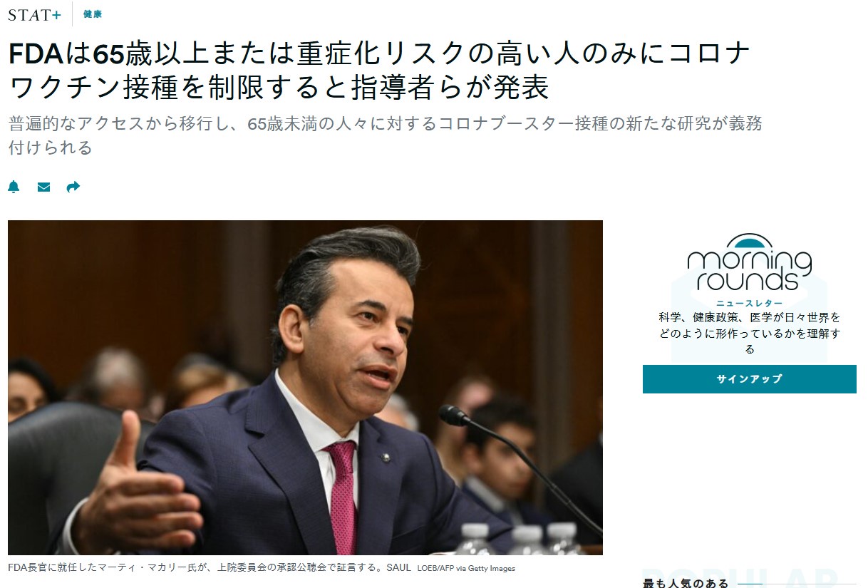Open the morning rounds newsletter logo

tap(749, 263)
